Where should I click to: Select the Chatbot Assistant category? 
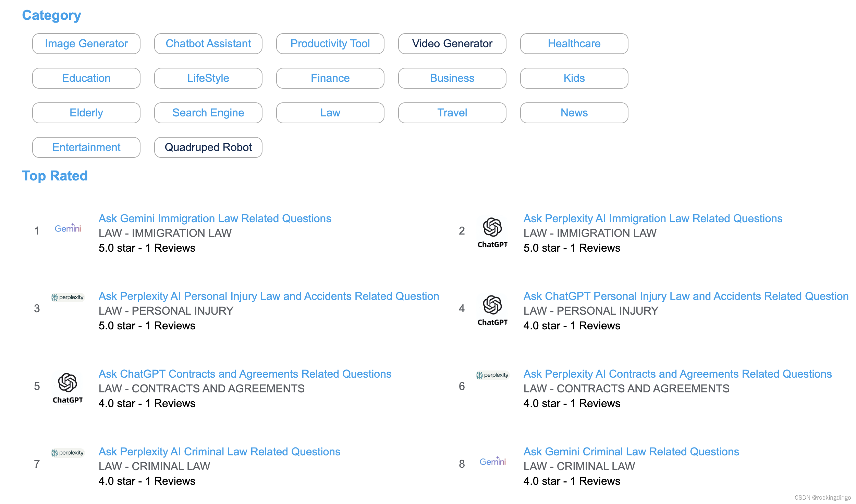208,43
